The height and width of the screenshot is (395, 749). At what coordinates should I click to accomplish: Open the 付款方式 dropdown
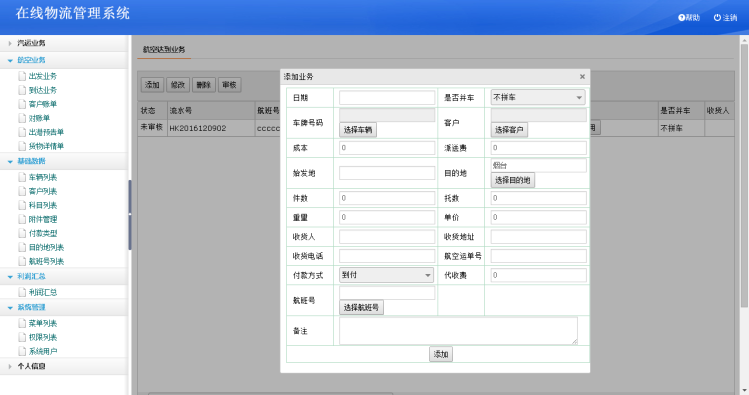click(386, 275)
